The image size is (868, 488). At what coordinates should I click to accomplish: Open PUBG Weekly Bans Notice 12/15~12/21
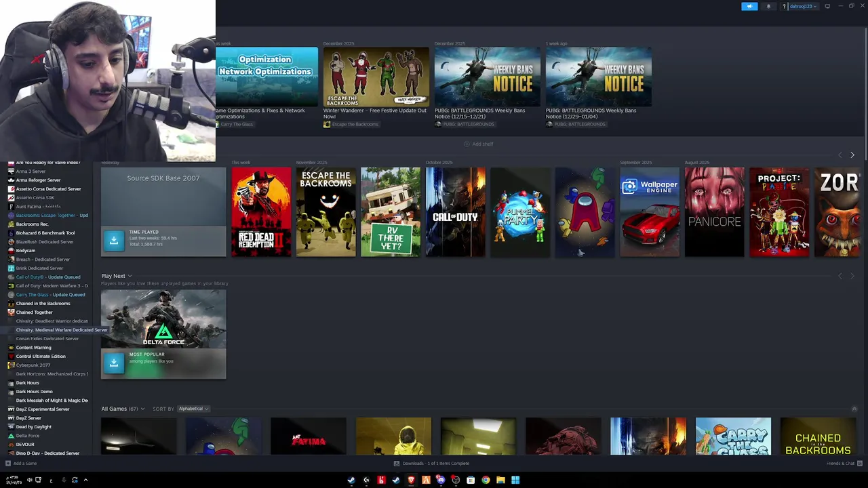[x=487, y=77]
